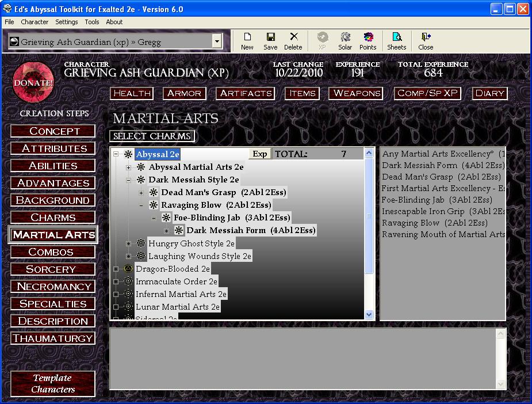The height and width of the screenshot is (404, 532).
Task: Click the charm tree scrollbar down arrow
Action: point(369,315)
